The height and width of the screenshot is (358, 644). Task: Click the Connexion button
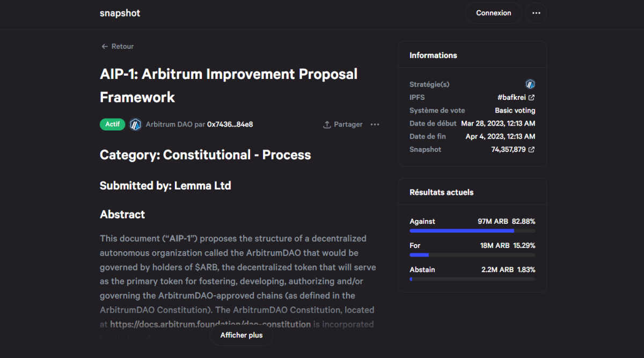(493, 13)
